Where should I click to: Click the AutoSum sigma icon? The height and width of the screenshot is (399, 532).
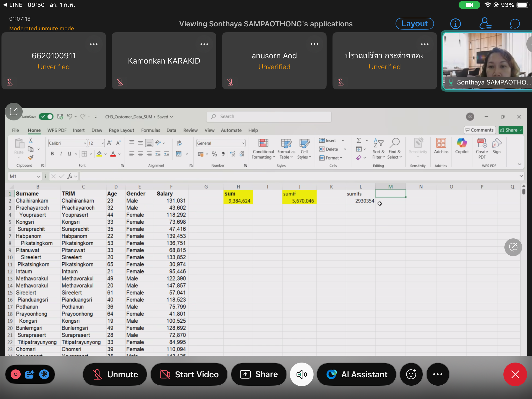(359, 140)
